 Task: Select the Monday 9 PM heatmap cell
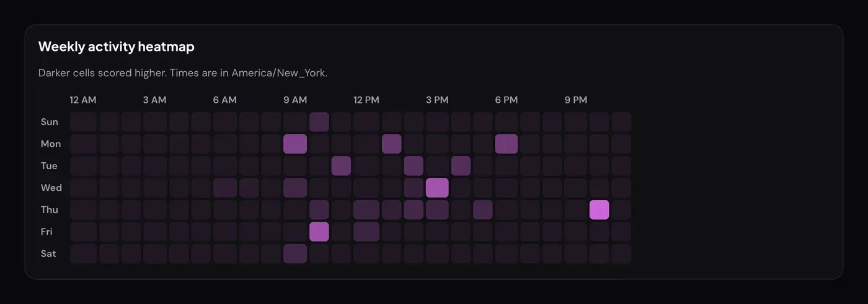[x=576, y=144]
